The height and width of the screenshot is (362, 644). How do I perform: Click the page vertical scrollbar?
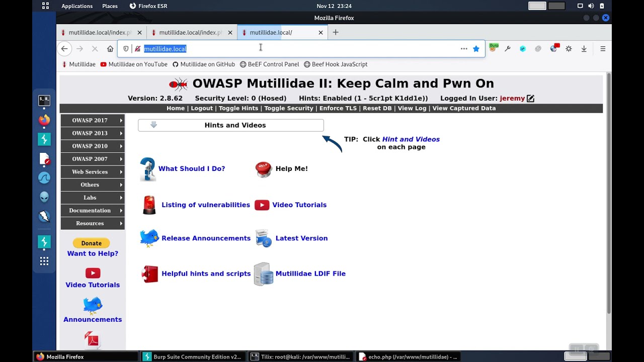(608, 194)
